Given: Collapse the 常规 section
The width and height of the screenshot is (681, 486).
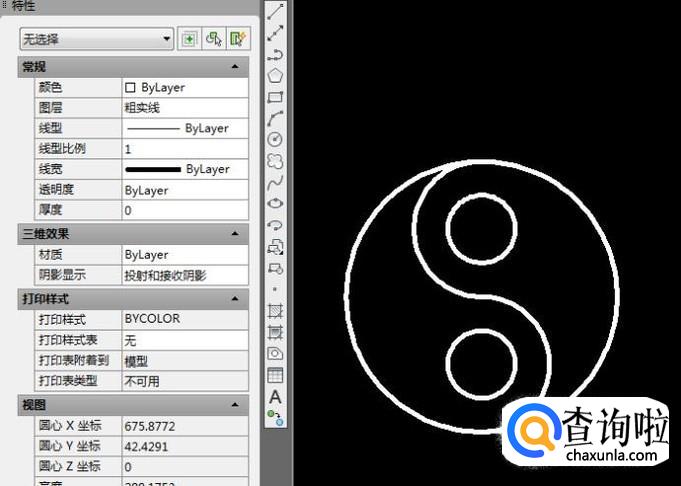Looking at the screenshot, I should [x=234, y=66].
